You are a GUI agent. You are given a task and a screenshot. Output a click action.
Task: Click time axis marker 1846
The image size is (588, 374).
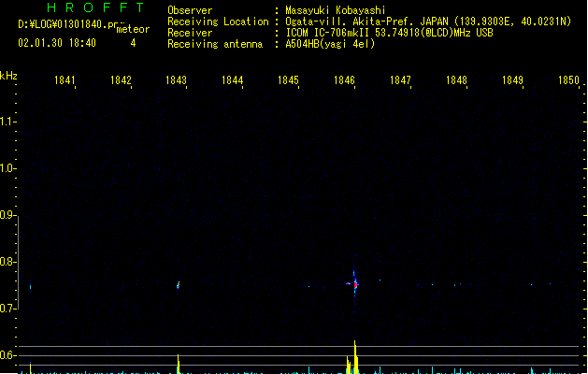[344, 80]
